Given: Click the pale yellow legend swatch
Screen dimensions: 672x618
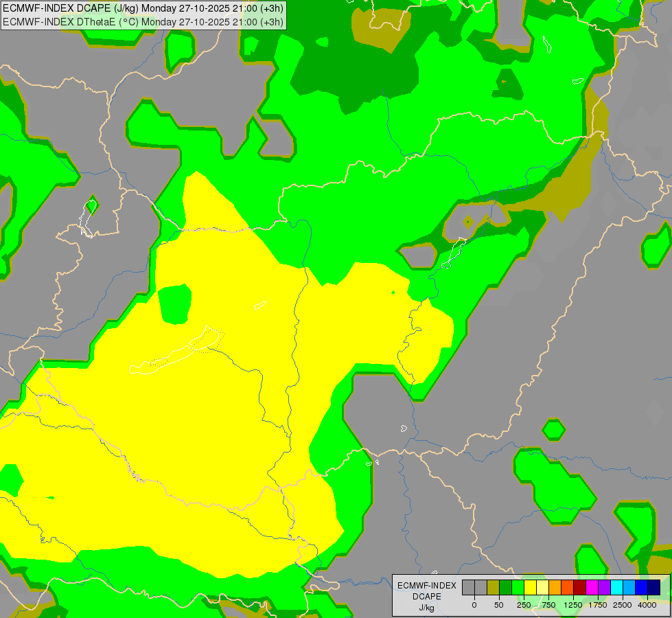Looking at the screenshot, I should (542, 587).
